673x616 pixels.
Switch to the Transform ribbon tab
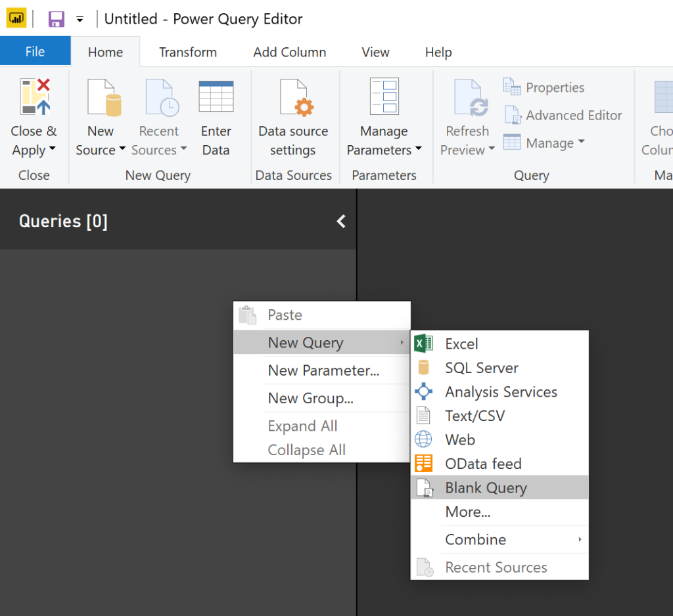(187, 52)
